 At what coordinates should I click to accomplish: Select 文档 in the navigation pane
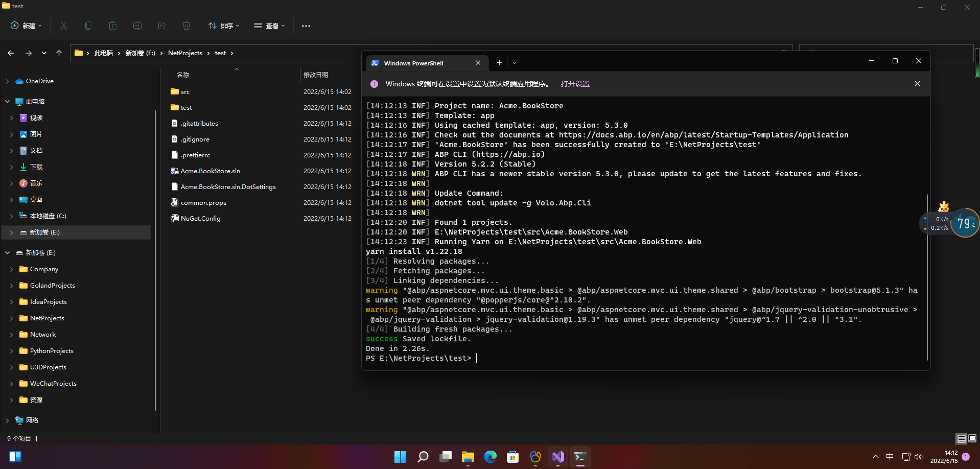[x=36, y=151]
